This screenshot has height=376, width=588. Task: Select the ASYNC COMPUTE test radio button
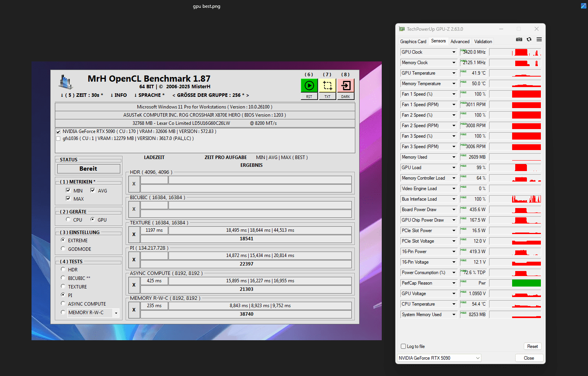tap(63, 304)
